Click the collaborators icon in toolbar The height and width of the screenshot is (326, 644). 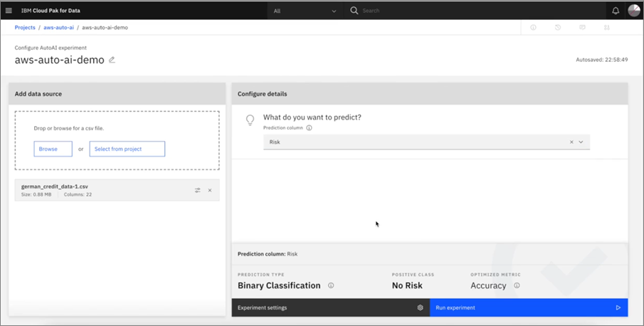click(606, 28)
